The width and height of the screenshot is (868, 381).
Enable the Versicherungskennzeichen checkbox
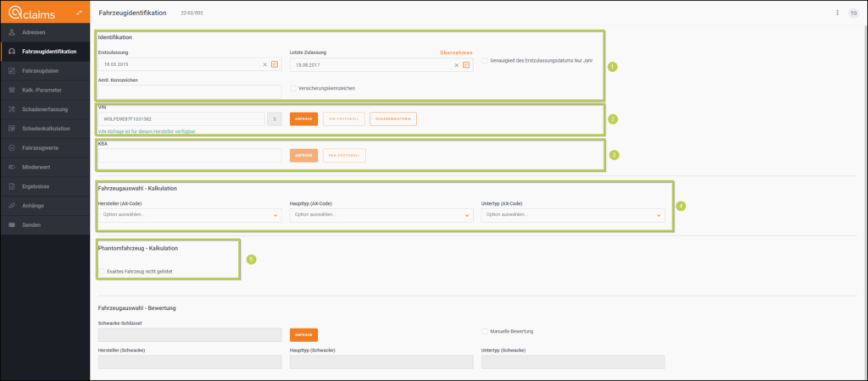pos(293,88)
